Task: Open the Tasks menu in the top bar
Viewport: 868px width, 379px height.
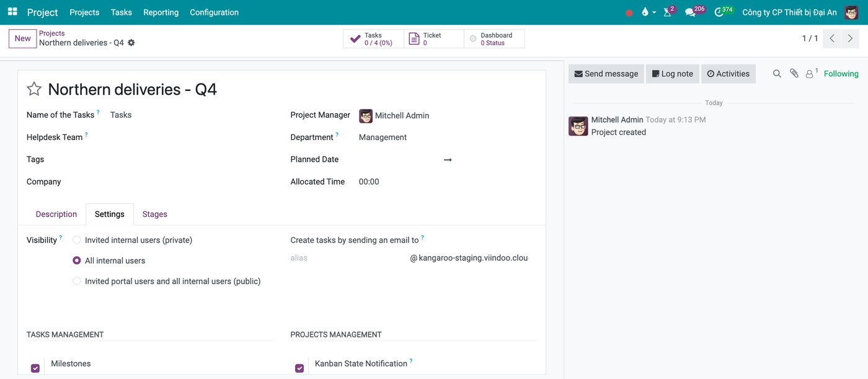Action: 122,12
